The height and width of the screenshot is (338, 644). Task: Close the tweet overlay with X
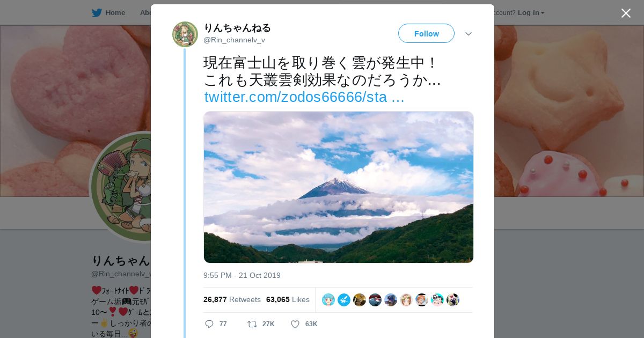(626, 13)
